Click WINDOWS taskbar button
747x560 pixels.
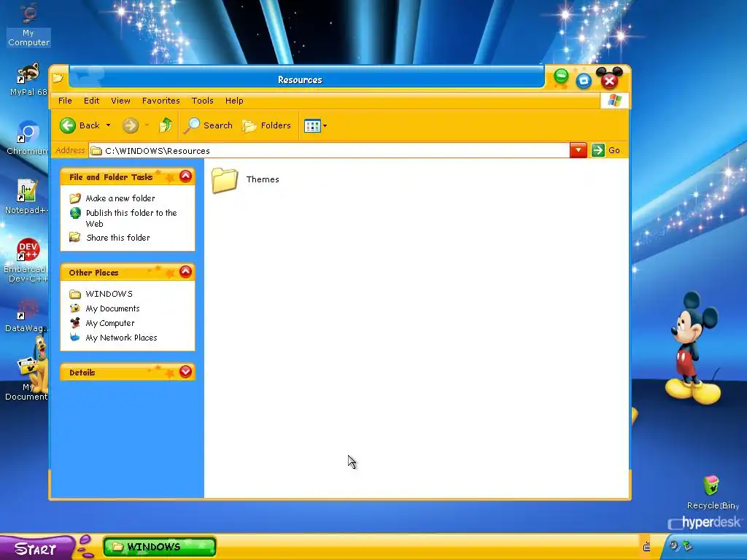[160, 547]
